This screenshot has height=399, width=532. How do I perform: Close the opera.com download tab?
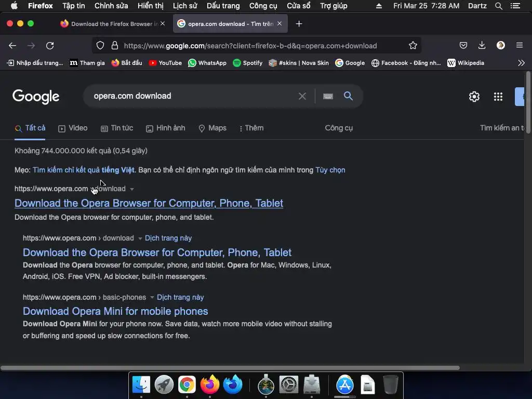279,24
